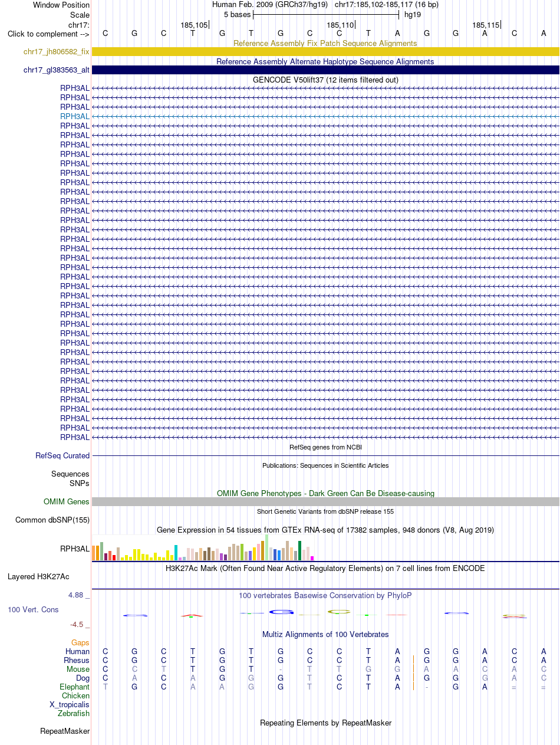Open GENCODE V50lift37 track title

point(325,80)
